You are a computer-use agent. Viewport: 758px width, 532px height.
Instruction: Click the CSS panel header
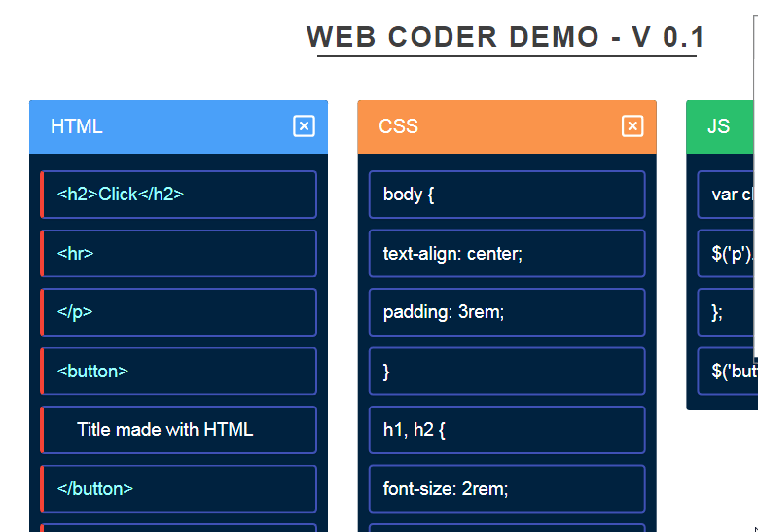[507, 126]
